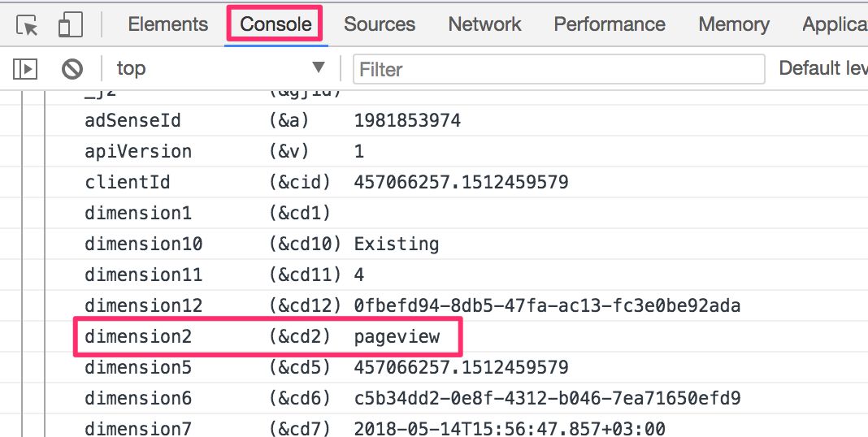The width and height of the screenshot is (868, 437).
Task: Show the console sidebar panel icon
Action: (25, 69)
